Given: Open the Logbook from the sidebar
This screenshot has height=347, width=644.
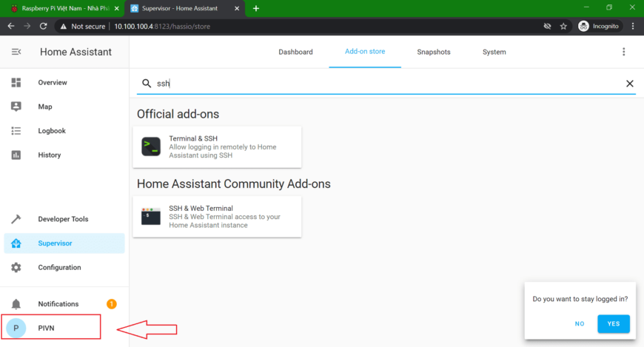Looking at the screenshot, I should 51,131.
